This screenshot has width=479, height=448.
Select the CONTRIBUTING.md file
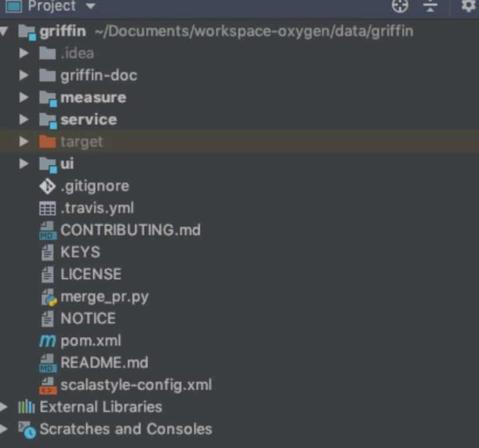128,230
